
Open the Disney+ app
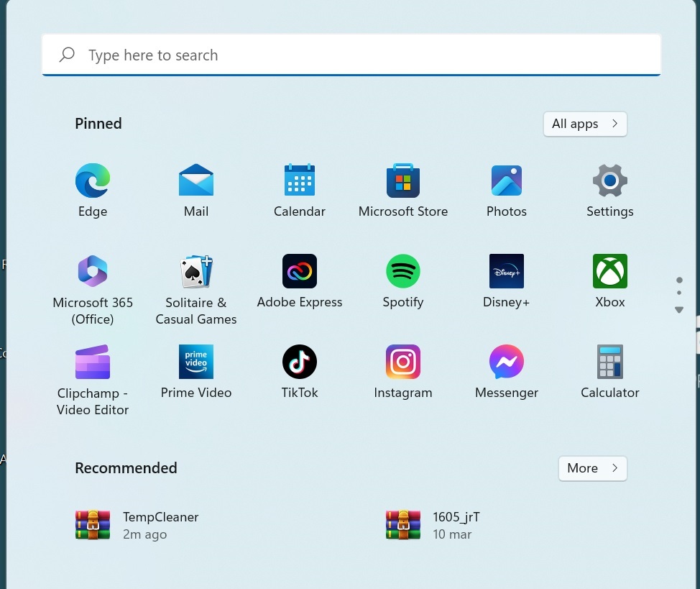pos(506,281)
